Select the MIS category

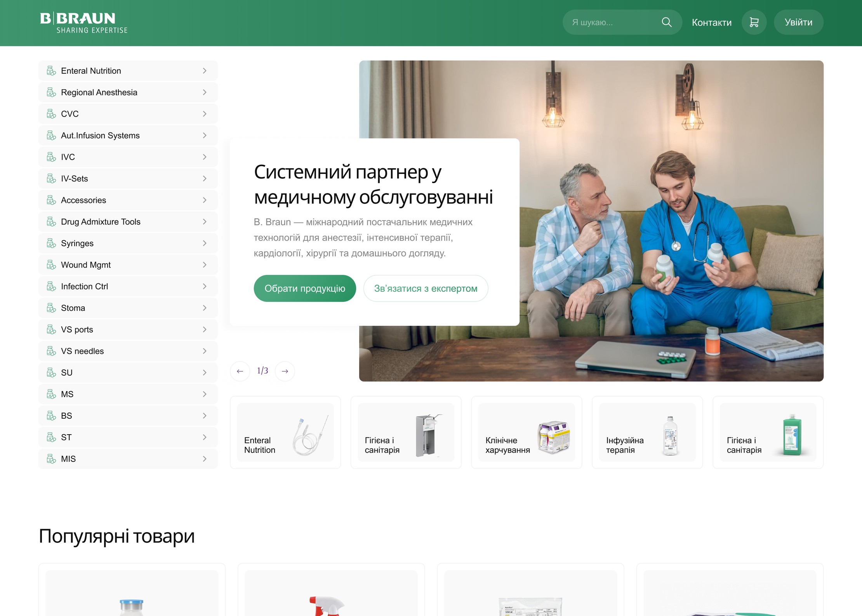pyautogui.click(x=128, y=459)
